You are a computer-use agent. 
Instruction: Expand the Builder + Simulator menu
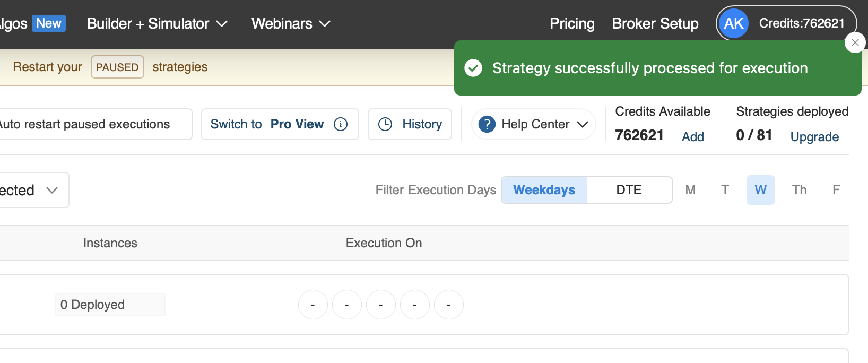coord(157,24)
